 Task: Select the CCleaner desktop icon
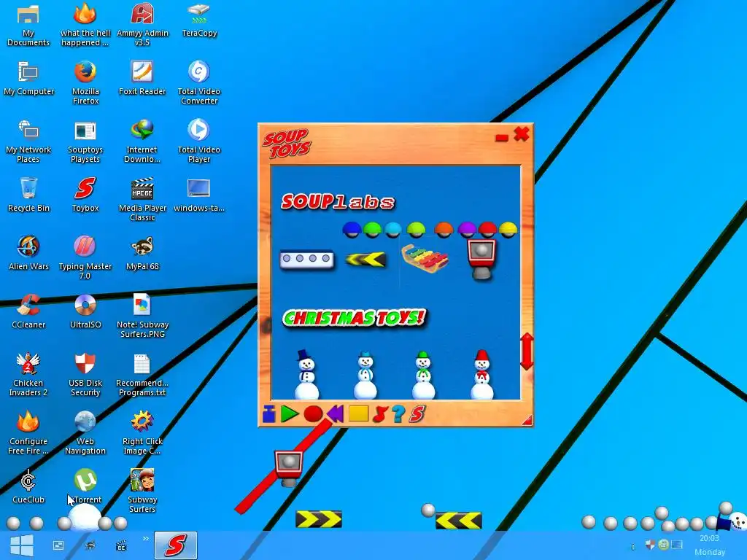(x=28, y=311)
